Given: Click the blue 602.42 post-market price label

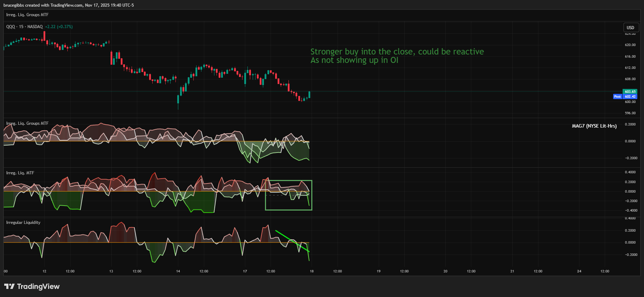Looking at the screenshot, I should coord(630,97).
